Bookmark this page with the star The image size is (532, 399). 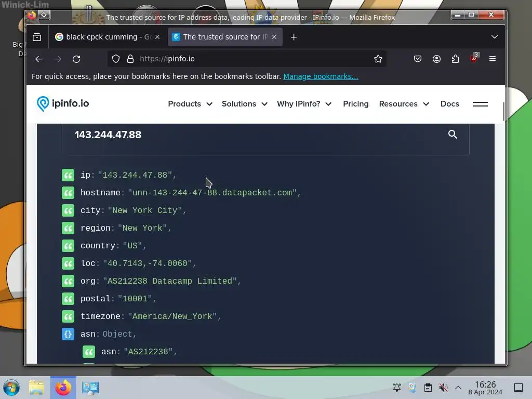[x=378, y=59]
